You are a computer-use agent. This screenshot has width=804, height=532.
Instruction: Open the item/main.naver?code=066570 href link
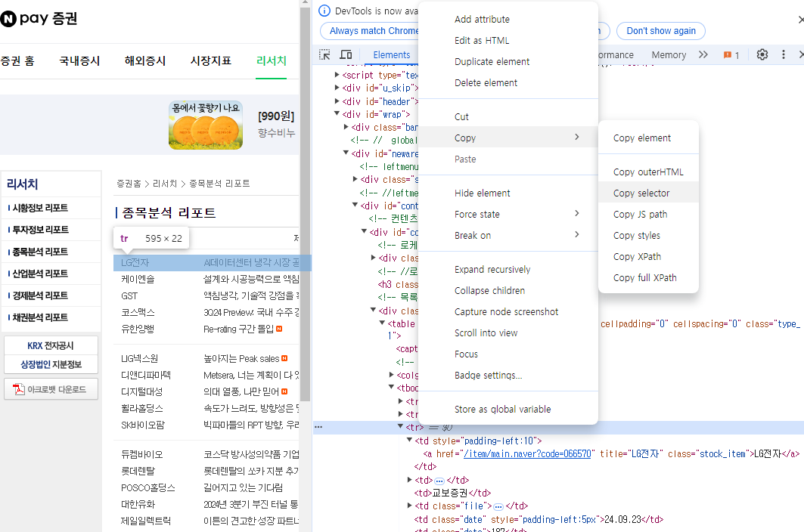(527, 453)
